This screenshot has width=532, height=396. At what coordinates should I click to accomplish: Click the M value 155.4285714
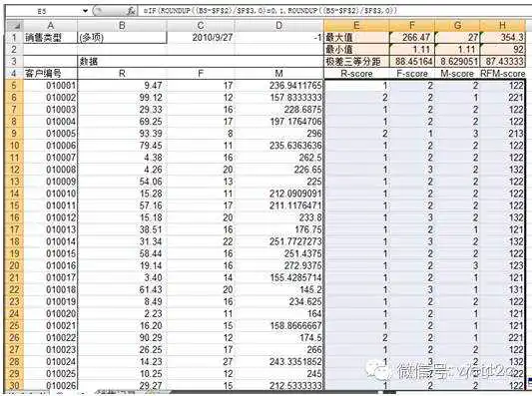pos(278,277)
